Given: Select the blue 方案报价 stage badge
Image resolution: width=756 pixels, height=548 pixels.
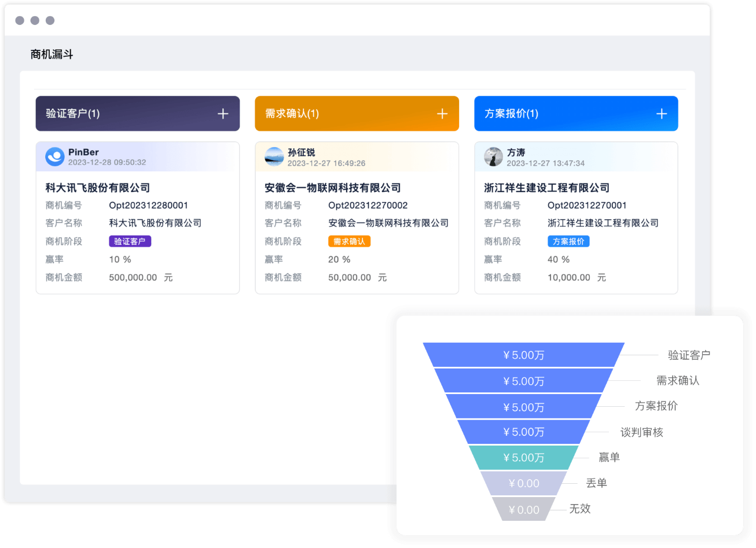Looking at the screenshot, I should click(x=568, y=241).
